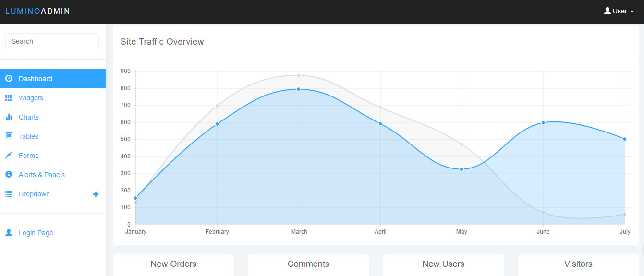Open the Login Page link
644x276 pixels.
click(36, 233)
